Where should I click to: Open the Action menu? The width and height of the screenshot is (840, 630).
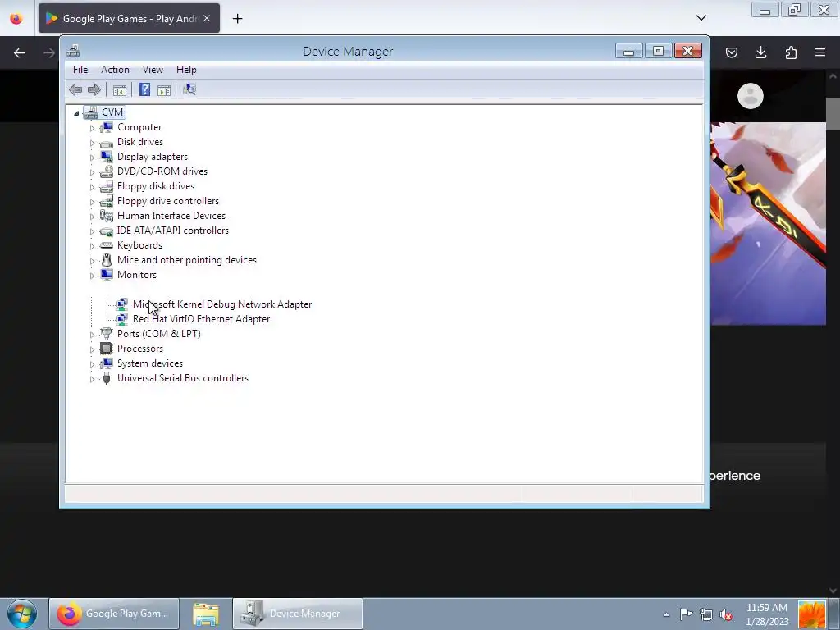[x=115, y=70]
